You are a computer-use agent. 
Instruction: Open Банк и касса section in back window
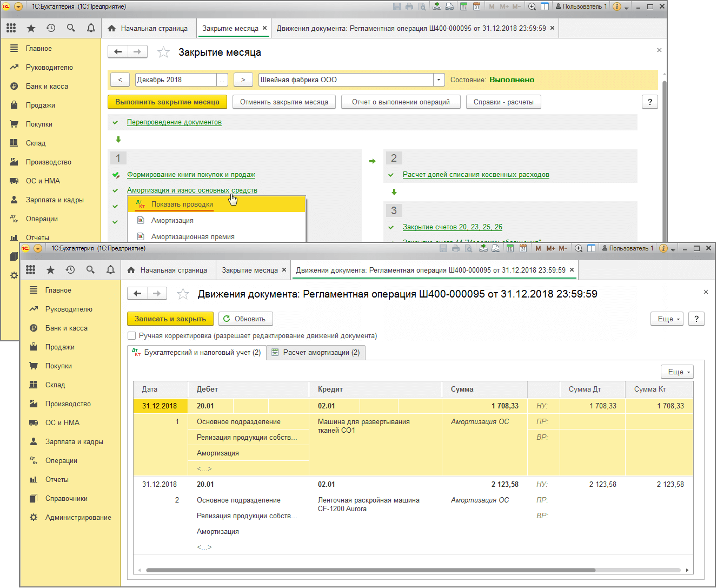click(47, 87)
